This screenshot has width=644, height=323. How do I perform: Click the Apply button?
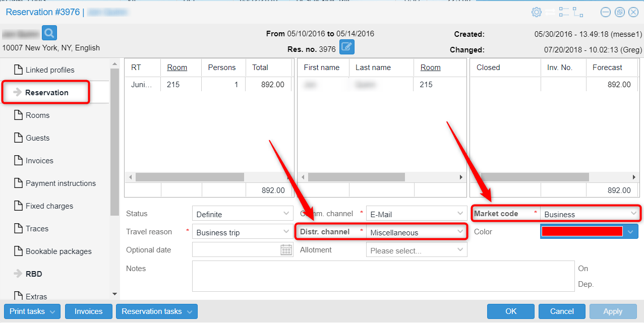pos(613,311)
